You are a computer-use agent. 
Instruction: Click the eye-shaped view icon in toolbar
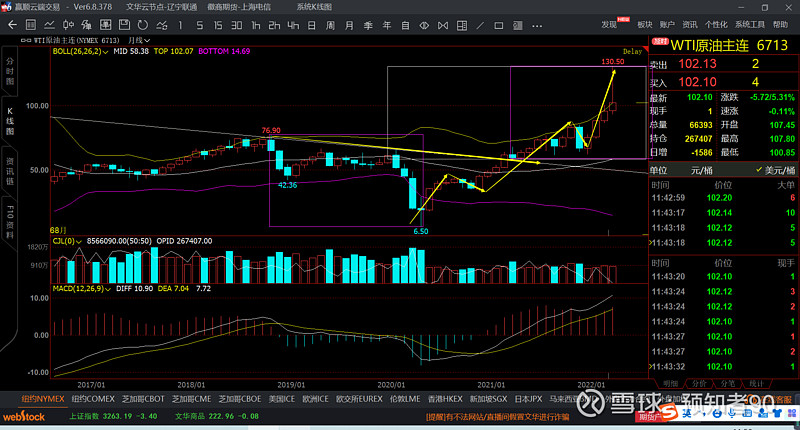click(x=424, y=25)
